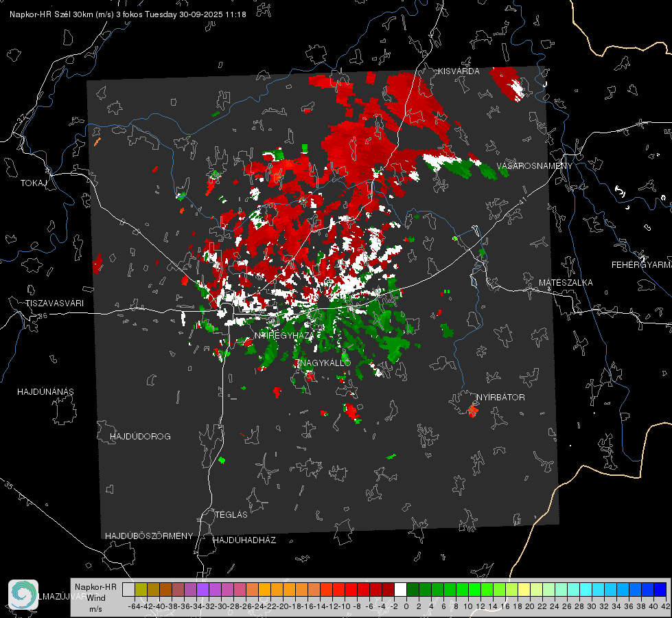Click the TÉGLÁS town label
672x618 pixels.
[x=231, y=514]
